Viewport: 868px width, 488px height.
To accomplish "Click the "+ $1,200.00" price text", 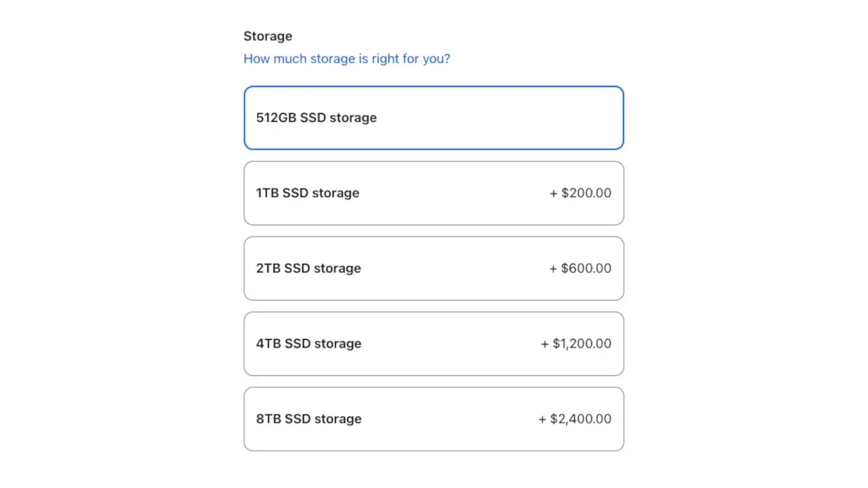I will click(576, 344).
